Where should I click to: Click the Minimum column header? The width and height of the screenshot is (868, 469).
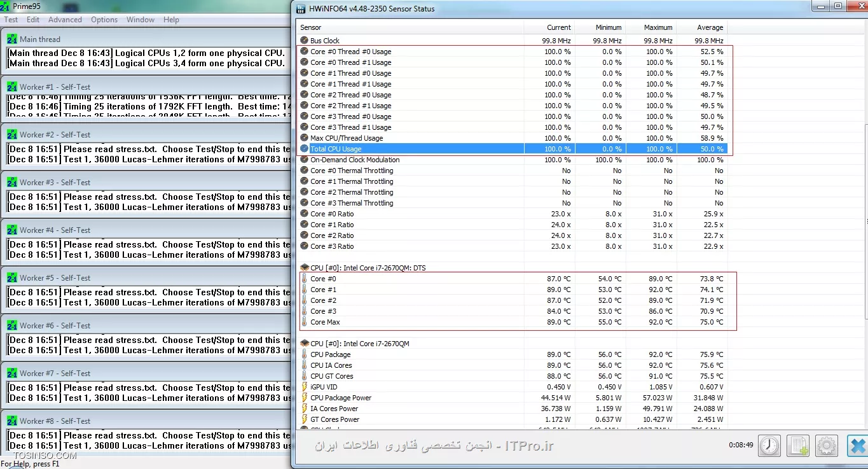600,27
